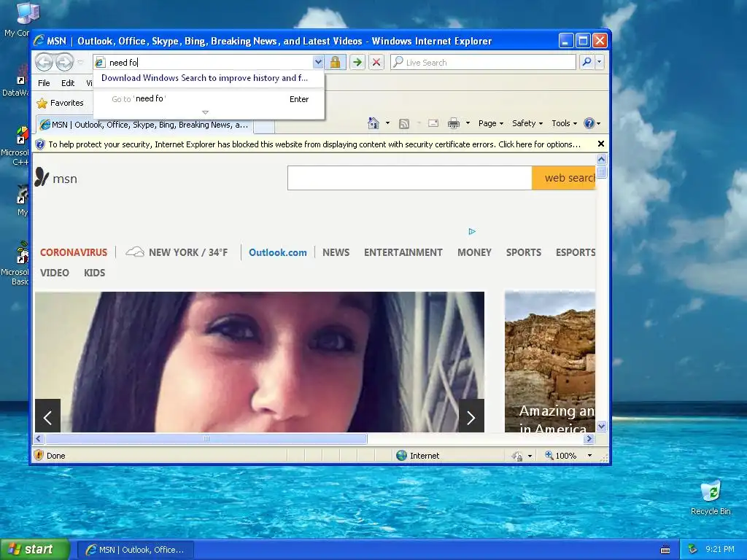
Task: Click Download Windows Search suggestion
Action: pos(205,78)
